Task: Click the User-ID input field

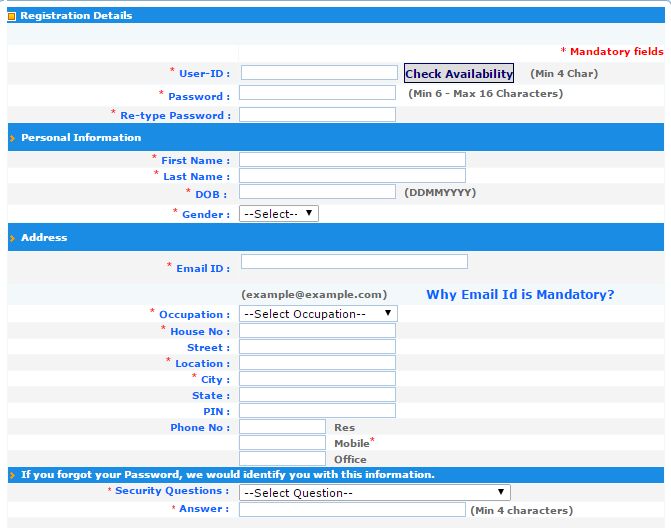Action: 319,72
